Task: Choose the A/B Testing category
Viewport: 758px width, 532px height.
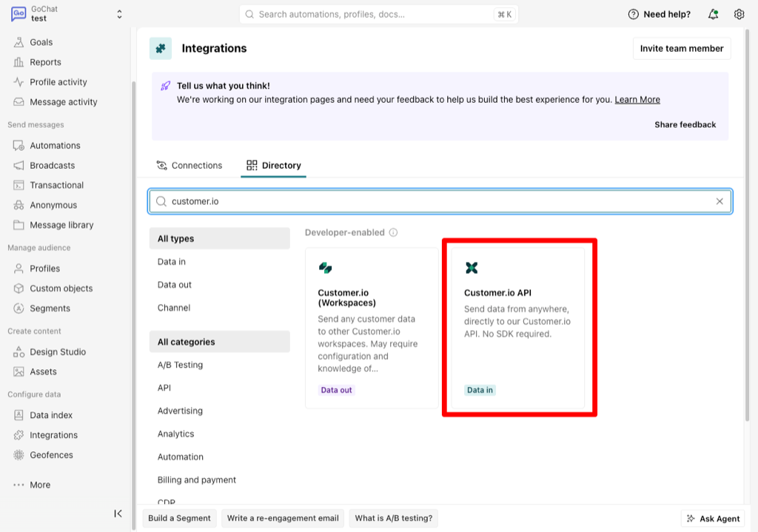Action: pos(180,365)
